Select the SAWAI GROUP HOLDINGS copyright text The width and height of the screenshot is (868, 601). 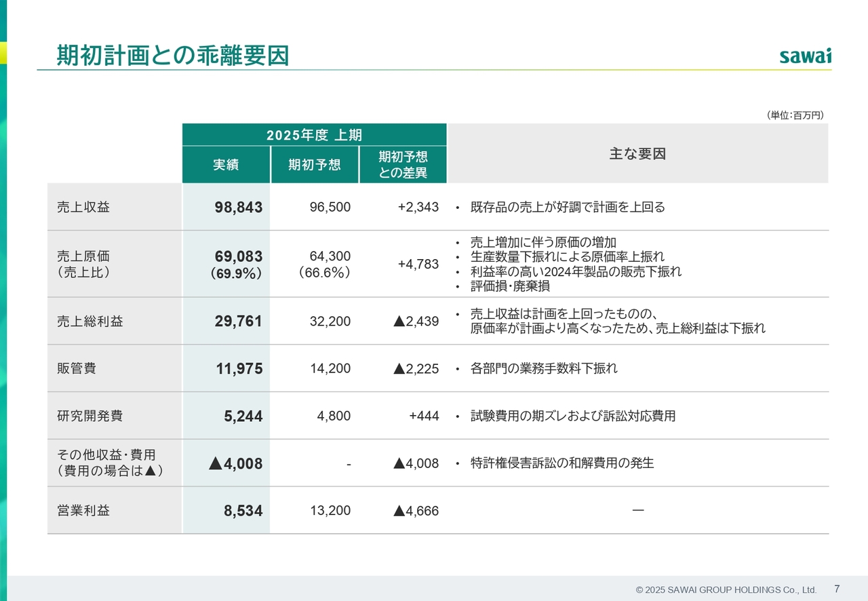pos(726,590)
